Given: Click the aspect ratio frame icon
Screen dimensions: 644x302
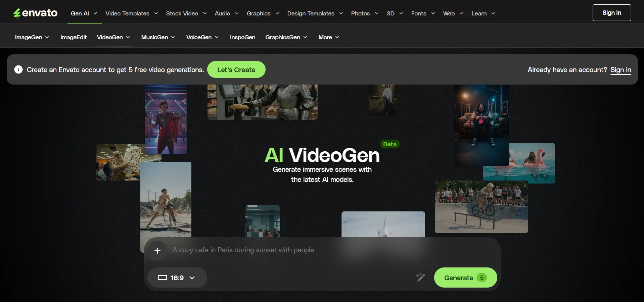Looking at the screenshot, I should (163, 278).
